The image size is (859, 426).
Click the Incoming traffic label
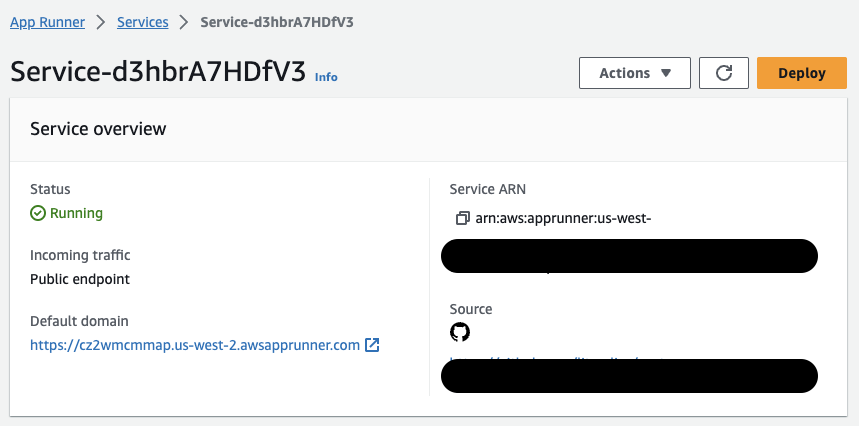click(81, 255)
